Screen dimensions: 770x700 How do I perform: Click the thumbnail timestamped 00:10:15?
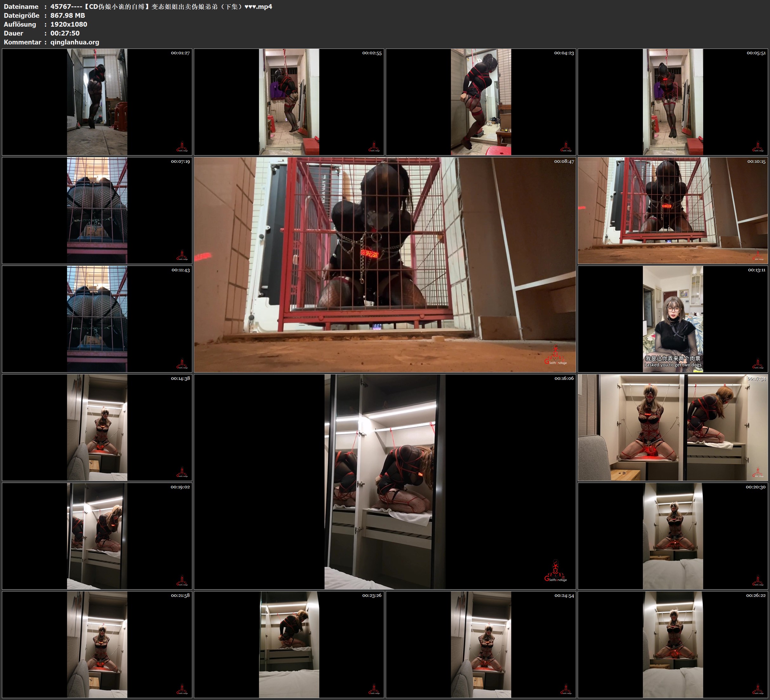click(673, 210)
